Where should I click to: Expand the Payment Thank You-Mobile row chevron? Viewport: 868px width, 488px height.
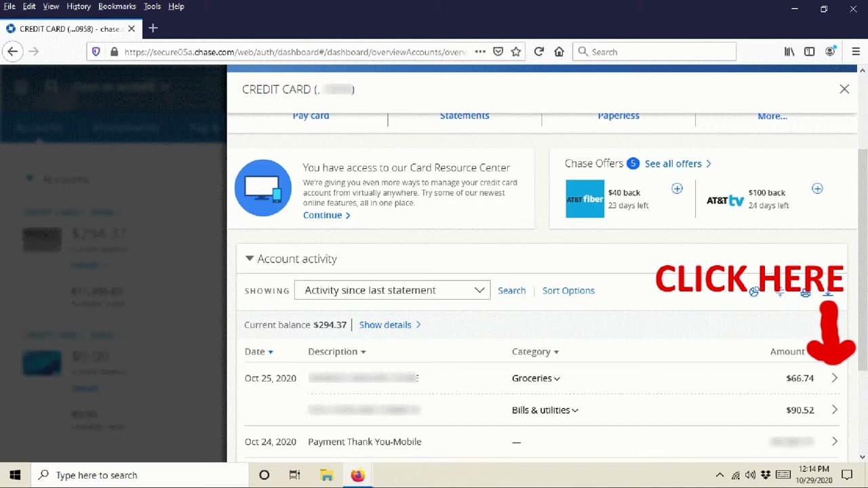835,441
